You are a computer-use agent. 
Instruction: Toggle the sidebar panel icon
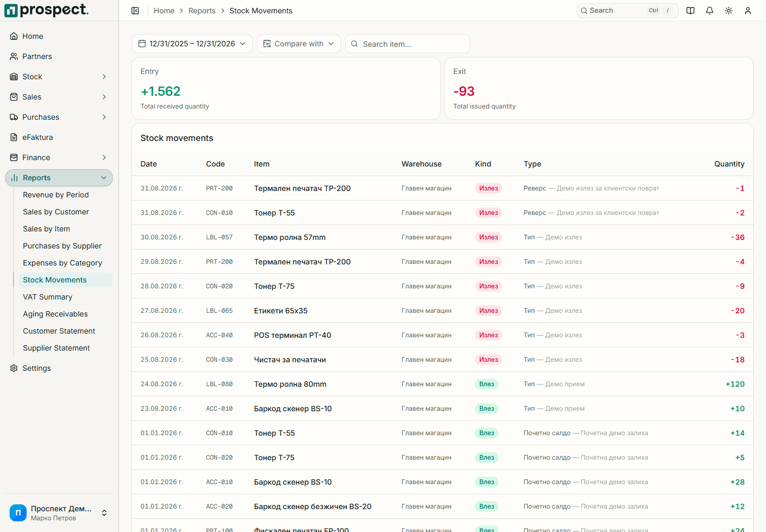coord(135,11)
